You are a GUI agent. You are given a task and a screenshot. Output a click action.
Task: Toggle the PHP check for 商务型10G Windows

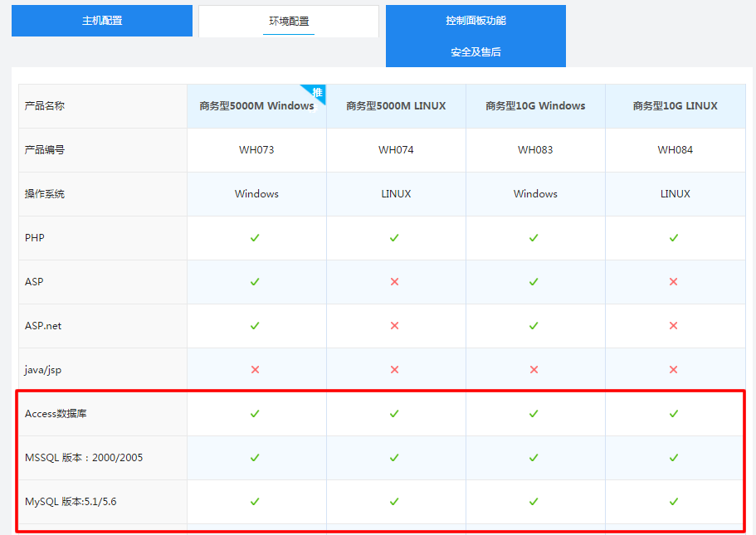click(x=534, y=238)
